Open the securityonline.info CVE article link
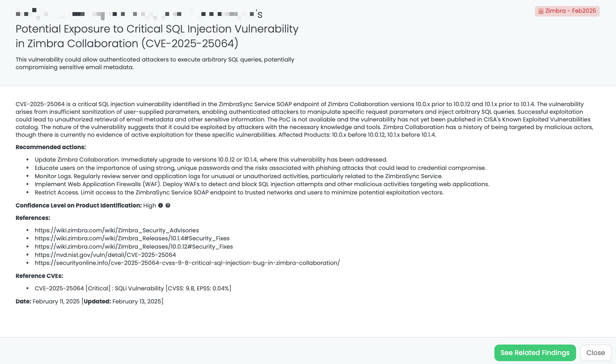Viewport: 616px width, 364px height. 187,263
